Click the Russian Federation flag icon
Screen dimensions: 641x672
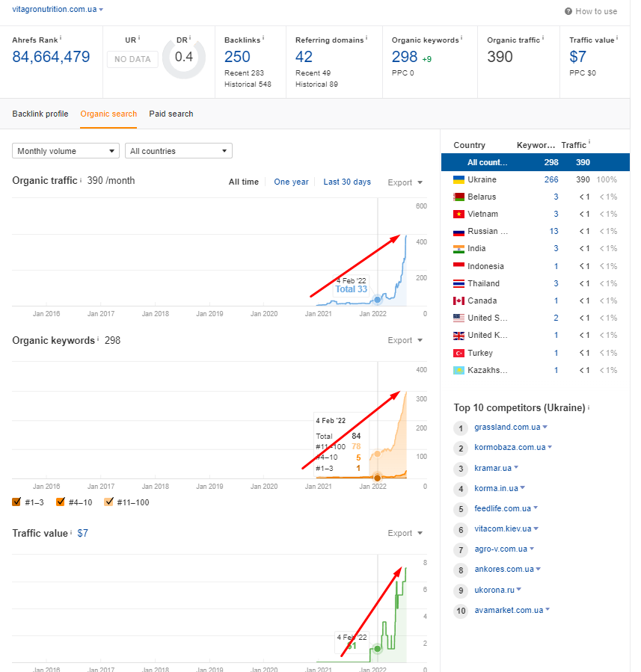click(458, 232)
